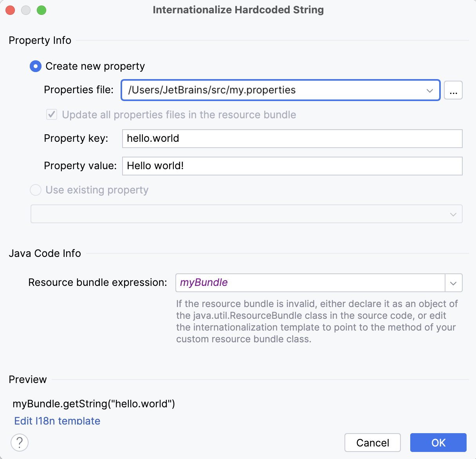Disable updating all properties files in resource bundle
476x459 pixels.
(x=51, y=114)
